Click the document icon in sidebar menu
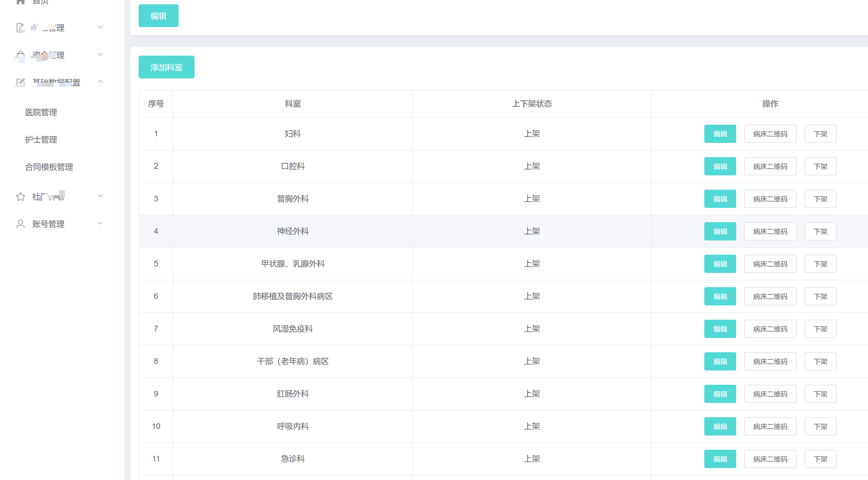The width and height of the screenshot is (868, 480). pos(20,28)
